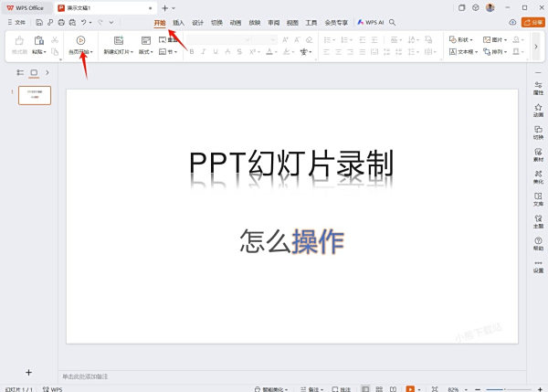Click the font color A icon
The width and height of the screenshot is (548, 392).
(269, 52)
